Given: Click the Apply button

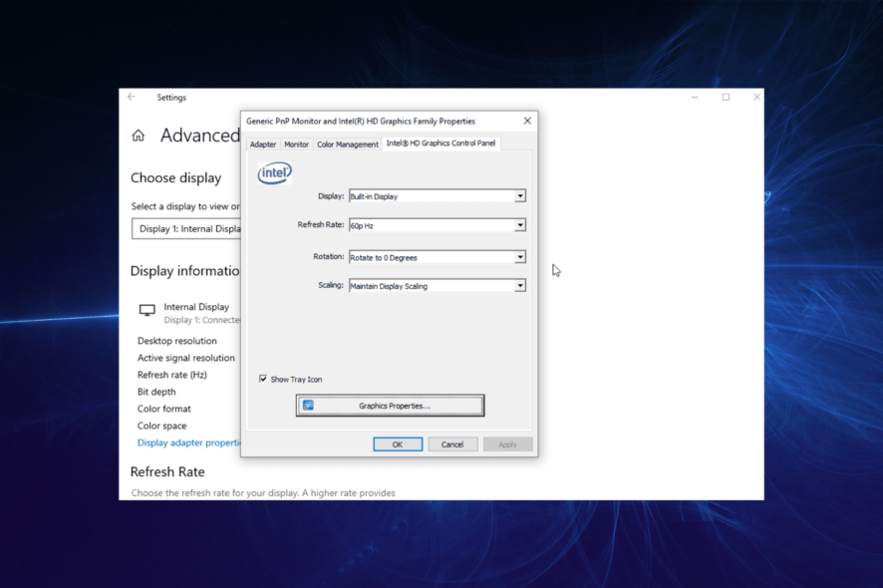Looking at the screenshot, I should (507, 444).
